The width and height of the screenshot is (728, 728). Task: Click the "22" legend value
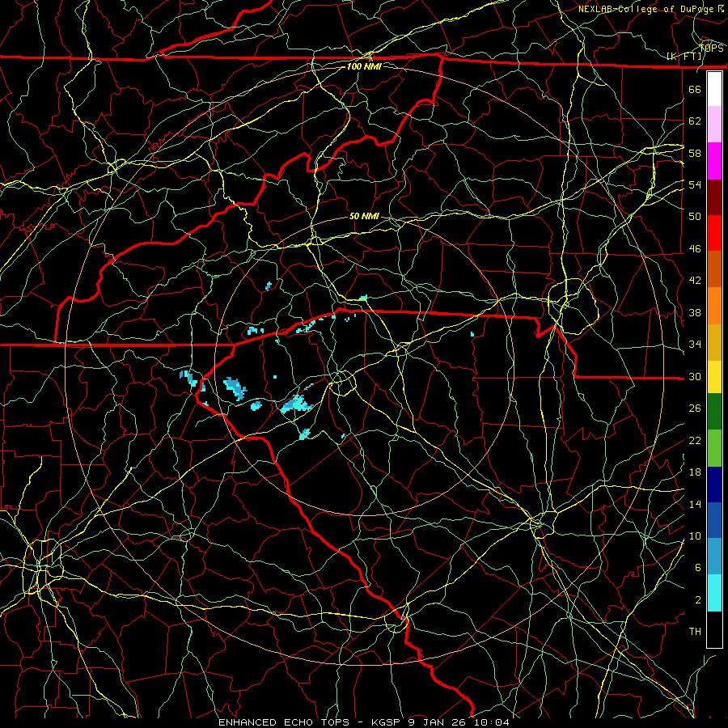pyautogui.click(x=695, y=440)
